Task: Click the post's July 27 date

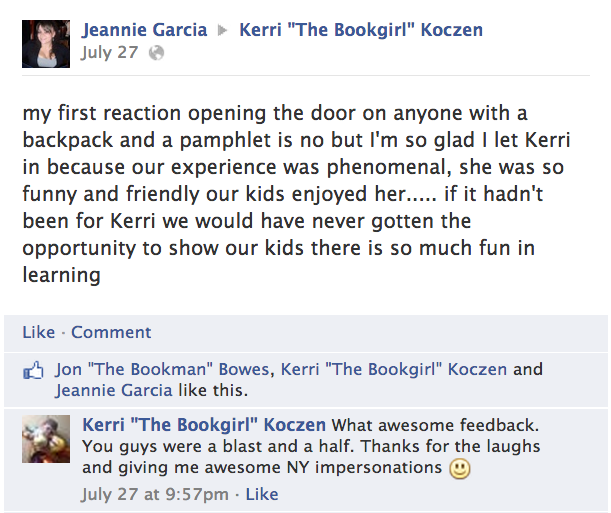Action: click(x=109, y=53)
